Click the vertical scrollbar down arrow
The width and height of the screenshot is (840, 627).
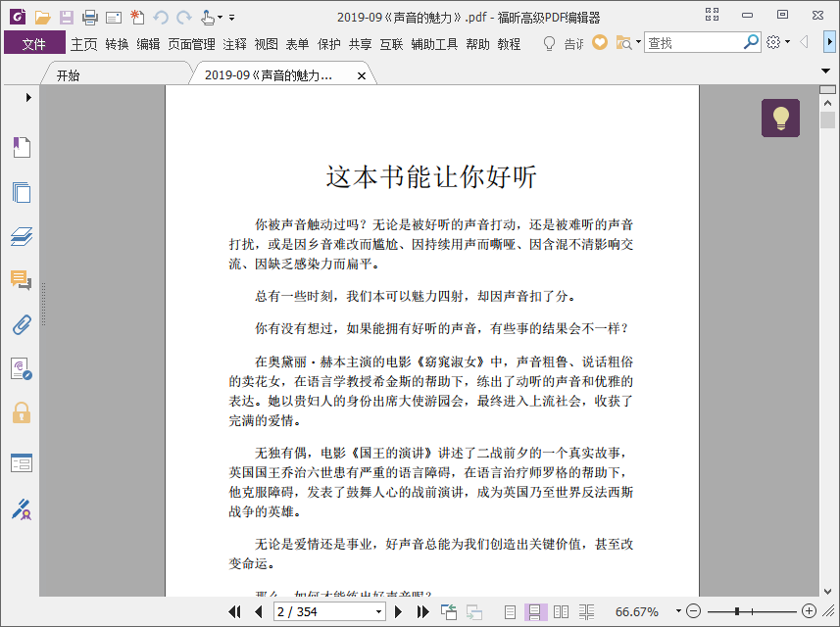(x=827, y=591)
